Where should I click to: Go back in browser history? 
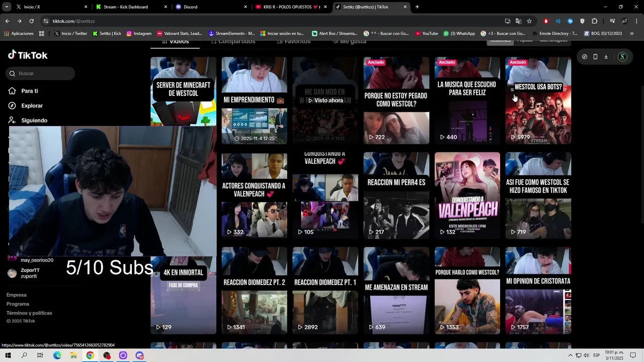pos(7,21)
